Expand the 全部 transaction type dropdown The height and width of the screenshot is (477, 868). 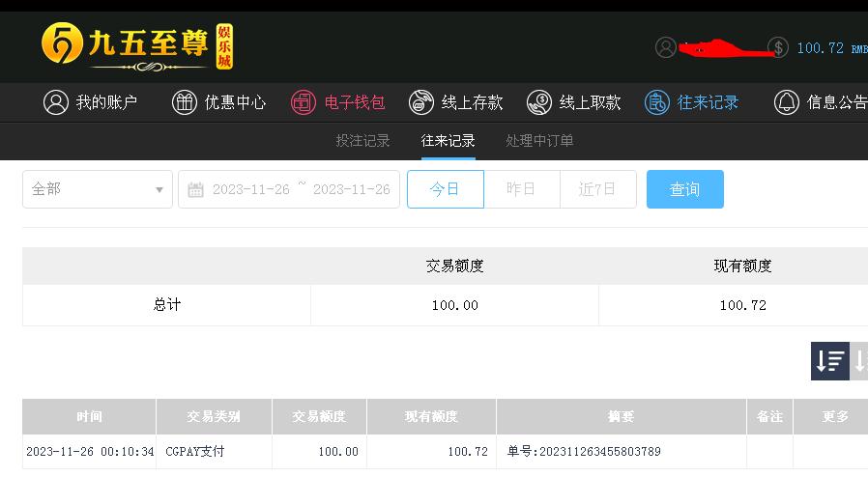pos(98,189)
